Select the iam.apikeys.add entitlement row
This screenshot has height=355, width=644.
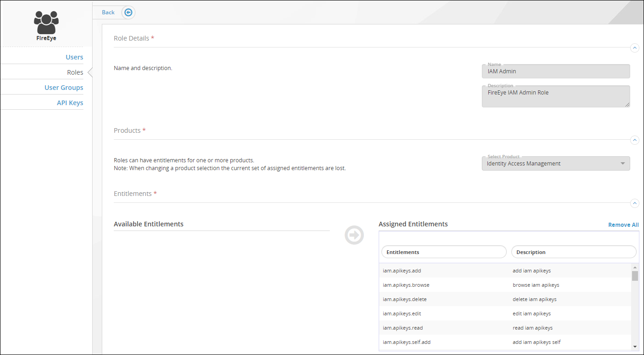pyautogui.click(x=505, y=271)
